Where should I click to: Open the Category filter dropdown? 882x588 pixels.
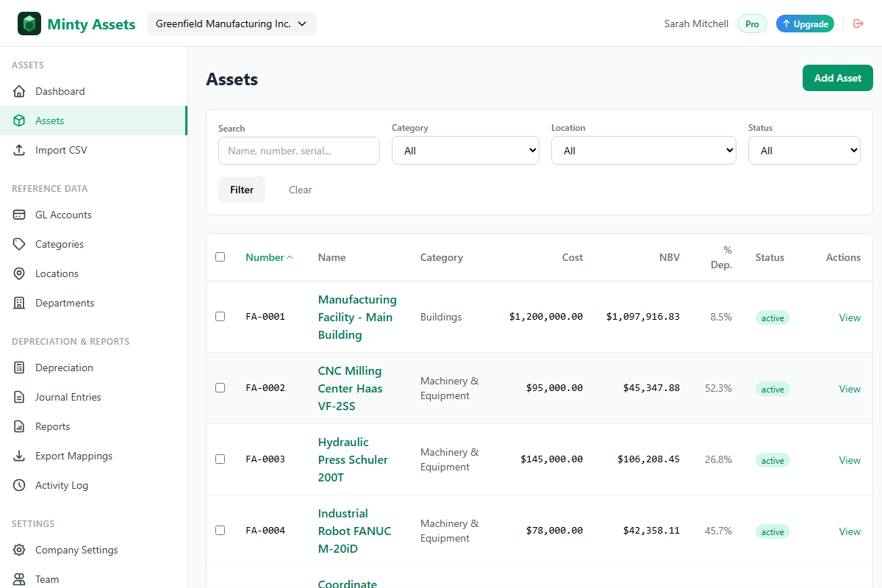[465, 150]
